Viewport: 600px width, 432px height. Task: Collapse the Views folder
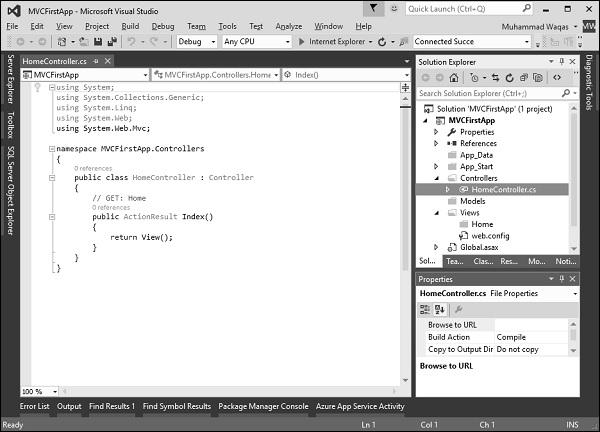point(437,213)
